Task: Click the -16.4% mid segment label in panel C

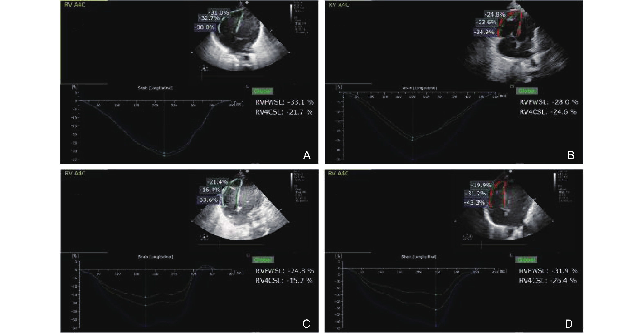Action: click(210, 190)
